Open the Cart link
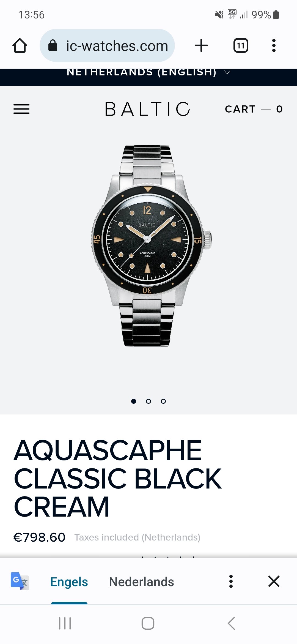297x644 pixels. 254,109
